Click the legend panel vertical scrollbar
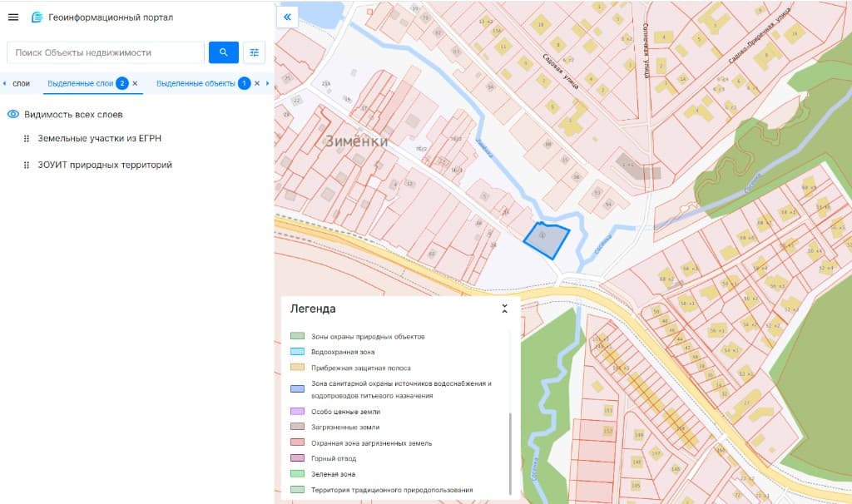Screen dimensions: 852x504 [510, 453]
